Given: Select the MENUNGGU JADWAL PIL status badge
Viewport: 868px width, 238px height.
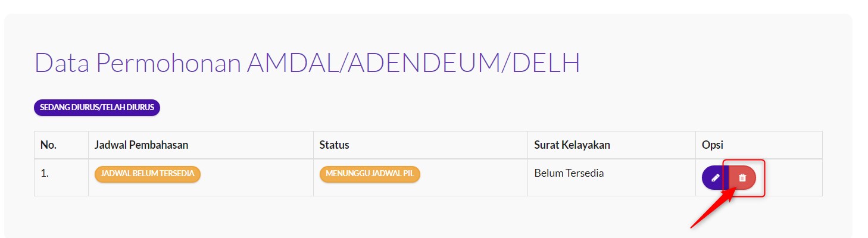Looking at the screenshot, I should pyautogui.click(x=370, y=174).
